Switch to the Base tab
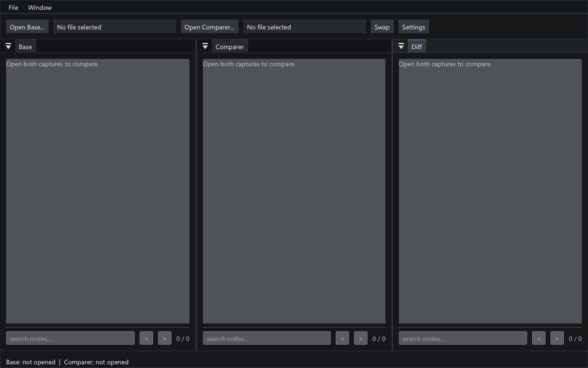Viewport: 588px width, 368px height. tap(25, 47)
